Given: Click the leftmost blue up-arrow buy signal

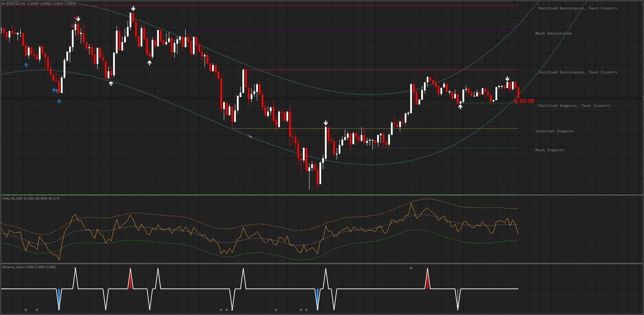Looking at the screenshot, I should [26, 65].
